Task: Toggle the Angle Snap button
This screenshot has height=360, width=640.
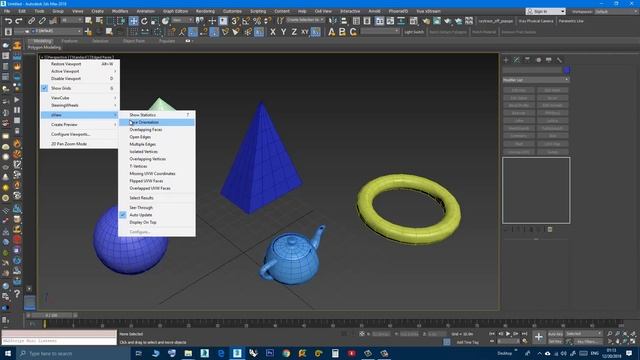Action: (246, 21)
